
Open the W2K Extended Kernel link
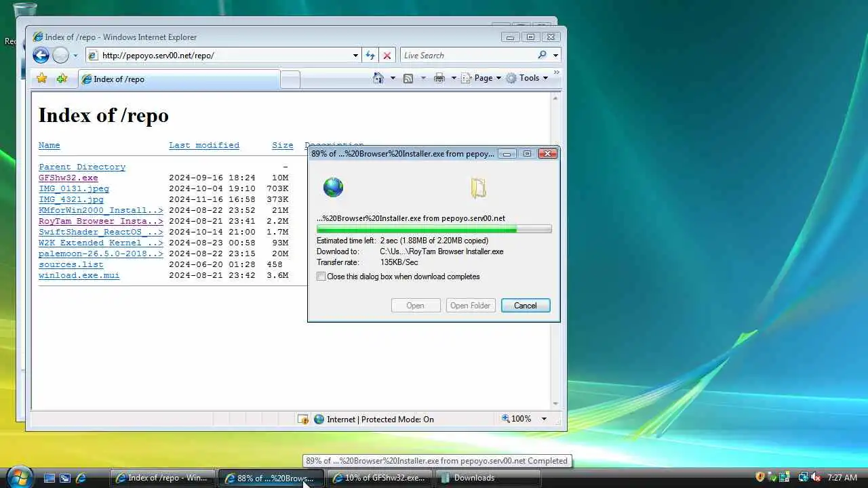(101, 243)
